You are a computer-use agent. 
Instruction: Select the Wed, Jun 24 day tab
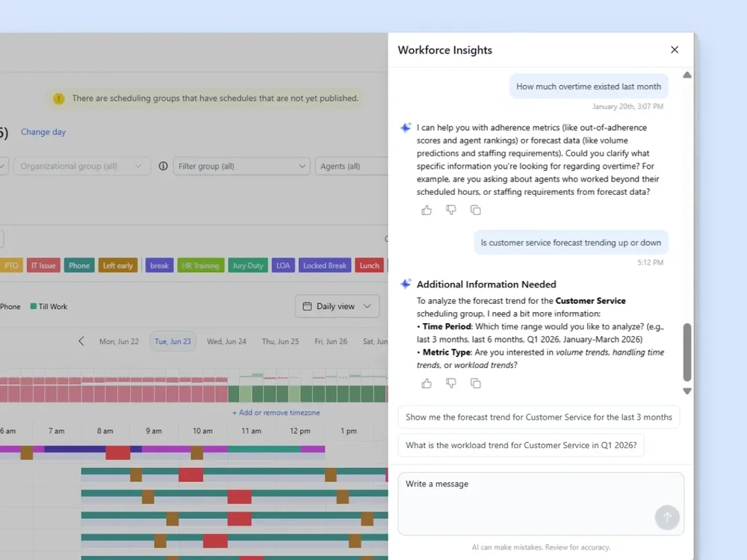point(226,341)
